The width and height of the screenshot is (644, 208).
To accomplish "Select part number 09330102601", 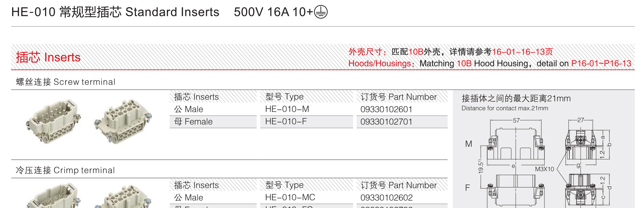I will (x=386, y=109).
